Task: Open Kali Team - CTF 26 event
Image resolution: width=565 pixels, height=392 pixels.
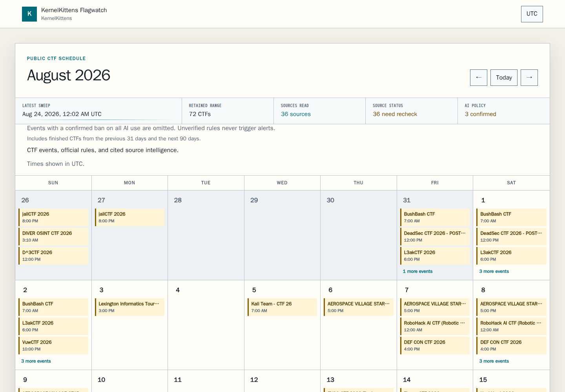Action: click(282, 307)
